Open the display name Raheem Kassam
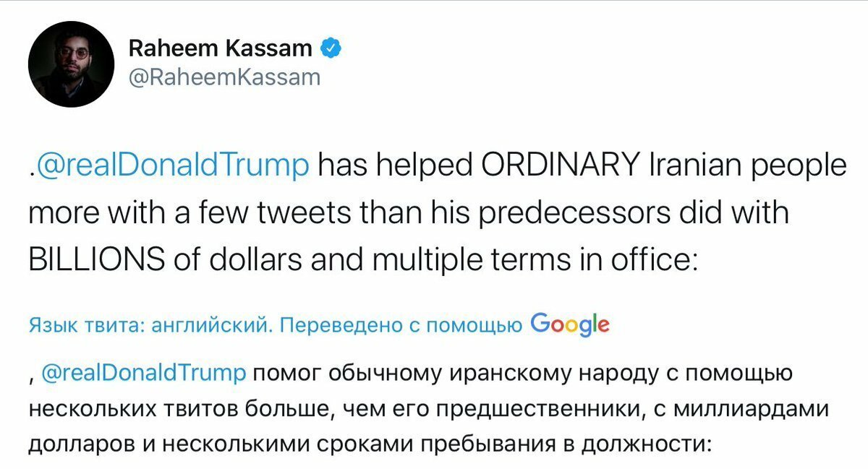The image size is (868, 469). (221, 48)
